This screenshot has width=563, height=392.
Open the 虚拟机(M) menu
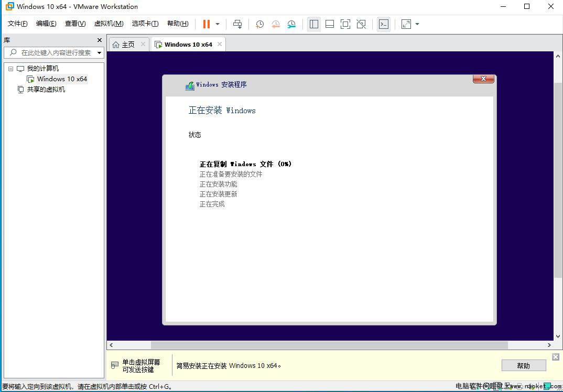click(109, 24)
